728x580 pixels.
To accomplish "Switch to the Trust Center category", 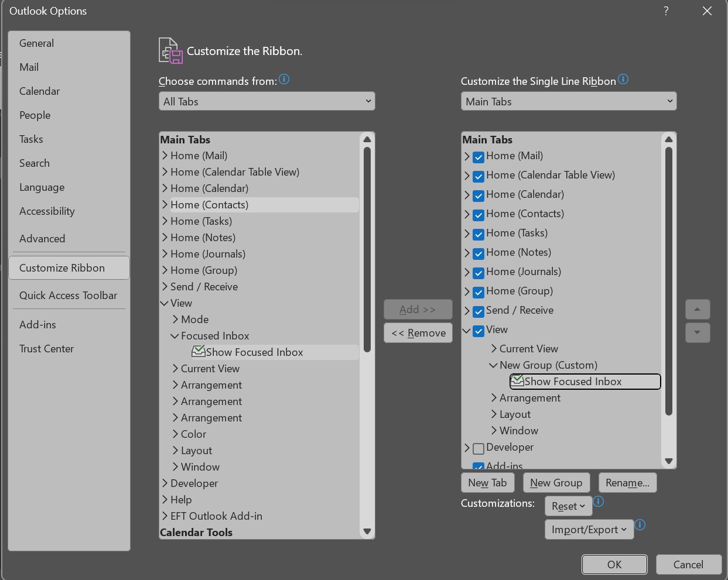I will (46, 349).
